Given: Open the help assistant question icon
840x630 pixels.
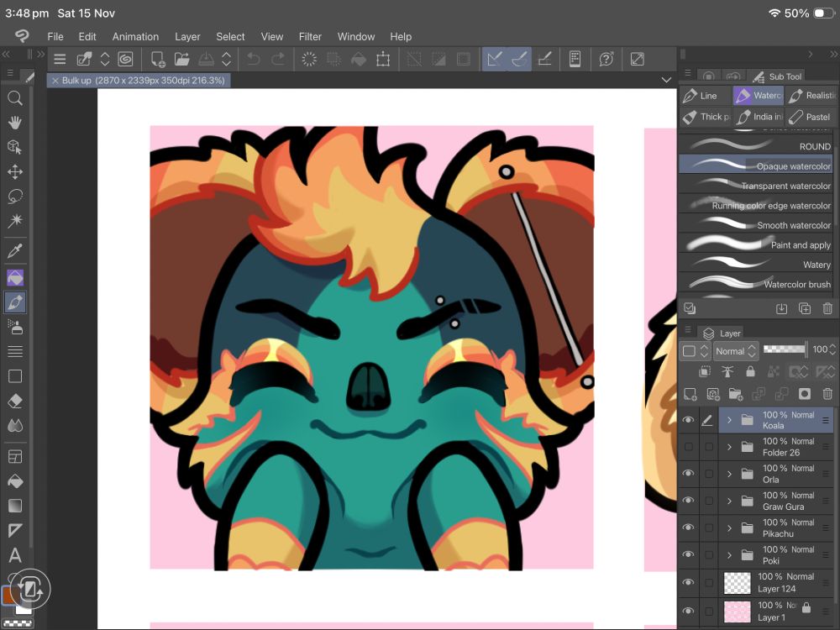Looking at the screenshot, I should pos(606,59).
